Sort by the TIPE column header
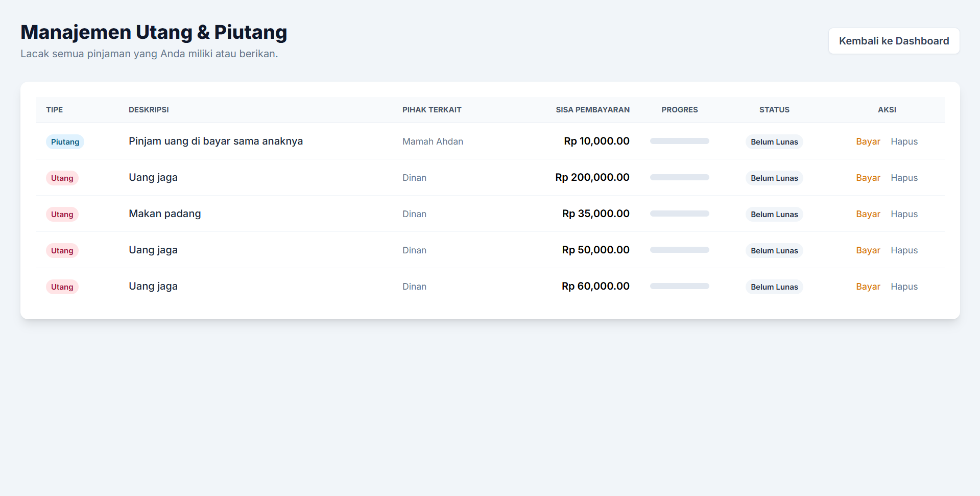This screenshot has width=980, height=496. 54,110
